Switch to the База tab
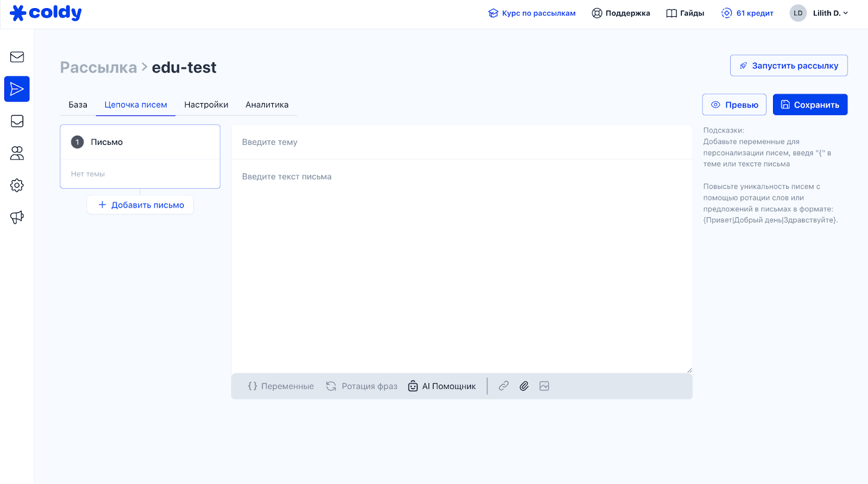This screenshot has height=484, width=868. pyautogui.click(x=78, y=105)
